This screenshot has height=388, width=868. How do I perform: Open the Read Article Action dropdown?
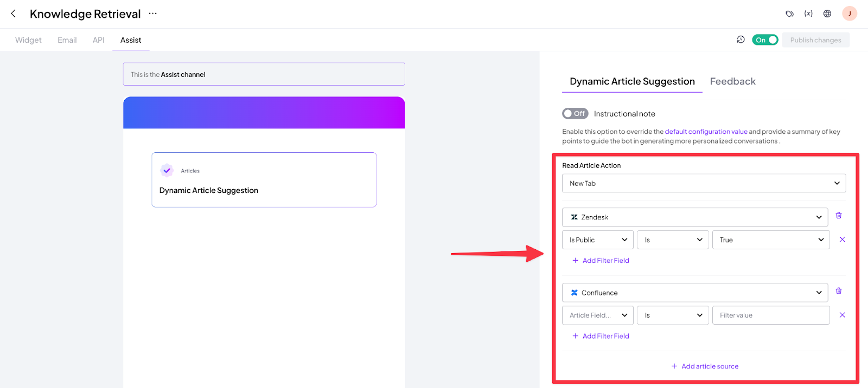[704, 183]
